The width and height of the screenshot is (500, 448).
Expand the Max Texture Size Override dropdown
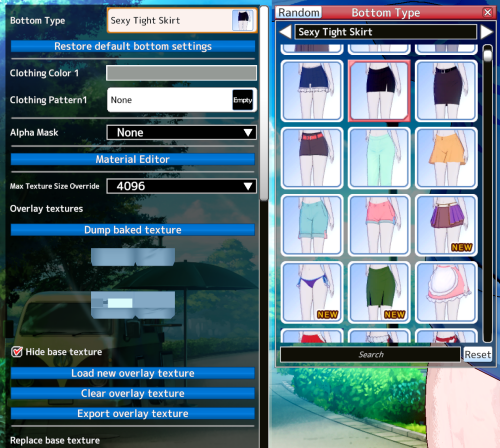pos(181,186)
